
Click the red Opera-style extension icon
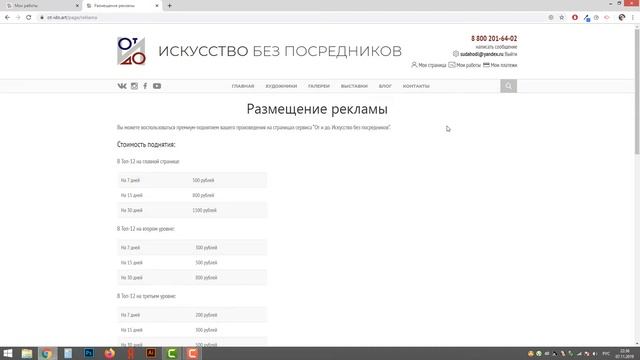tap(575, 18)
